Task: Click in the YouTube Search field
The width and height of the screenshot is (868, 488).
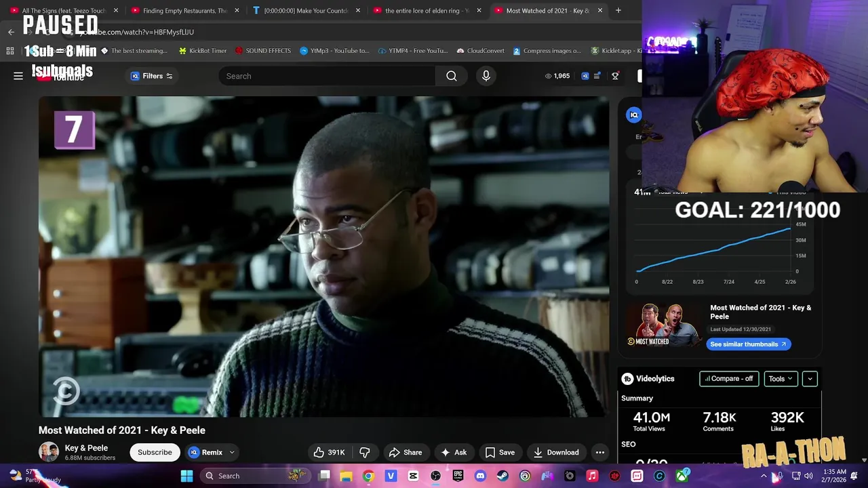Action: point(327,76)
